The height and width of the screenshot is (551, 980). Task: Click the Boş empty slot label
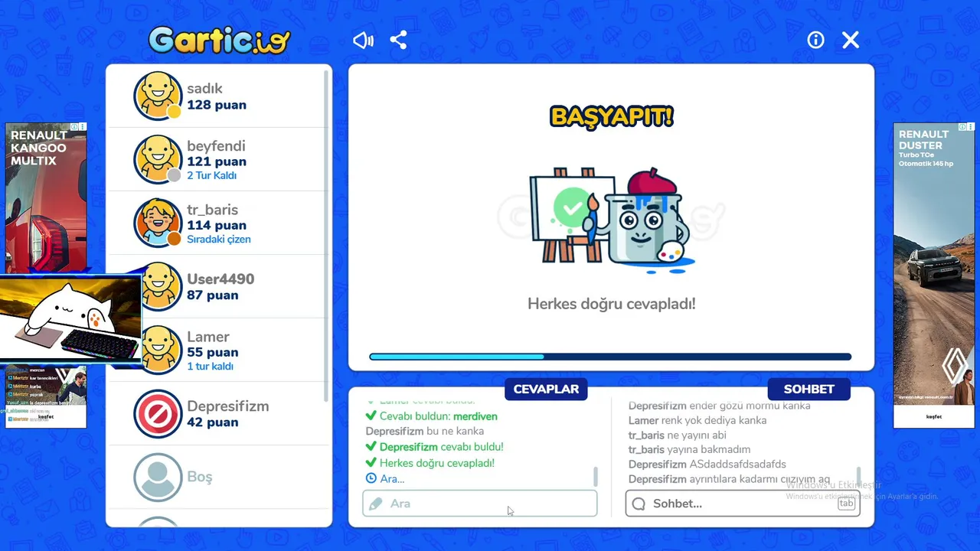click(x=200, y=477)
